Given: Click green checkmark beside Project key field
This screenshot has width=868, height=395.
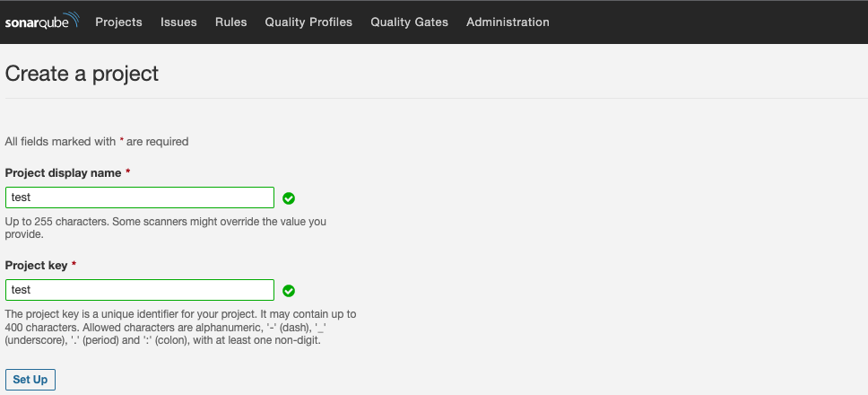Looking at the screenshot, I should (x=289, y=291).
